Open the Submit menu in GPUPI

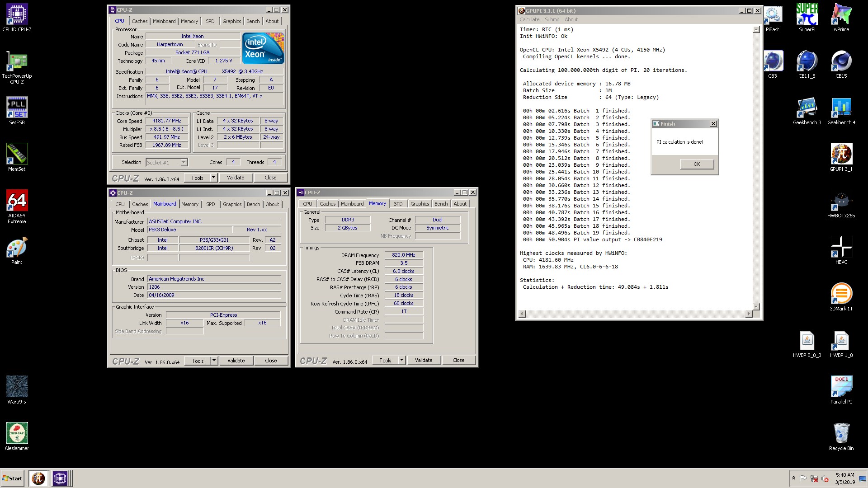click(552, 19)
